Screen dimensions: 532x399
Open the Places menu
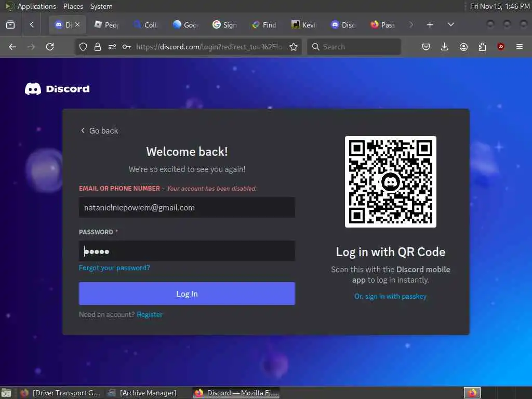73,6
